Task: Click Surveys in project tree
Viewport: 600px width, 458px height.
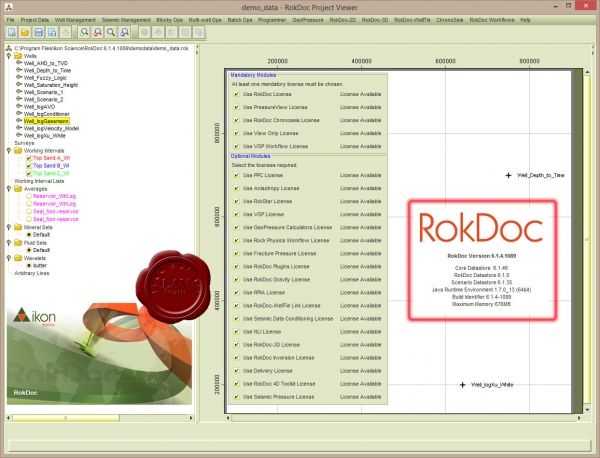Action: (x=24, y=143)
